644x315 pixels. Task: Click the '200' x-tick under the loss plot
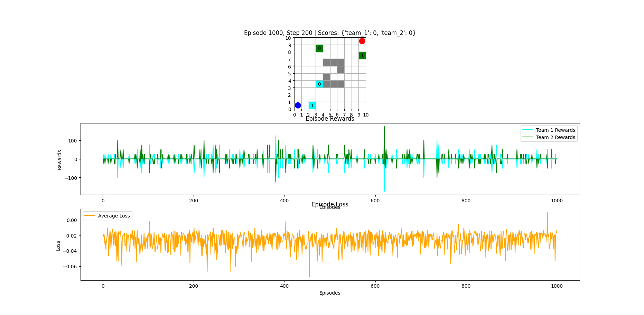coord(194,286)
